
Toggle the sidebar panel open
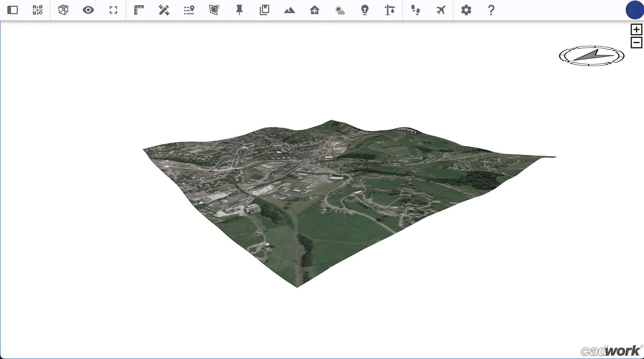13,10
